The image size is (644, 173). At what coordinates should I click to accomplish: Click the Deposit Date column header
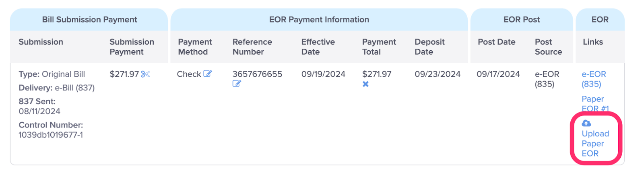(429, 47)
